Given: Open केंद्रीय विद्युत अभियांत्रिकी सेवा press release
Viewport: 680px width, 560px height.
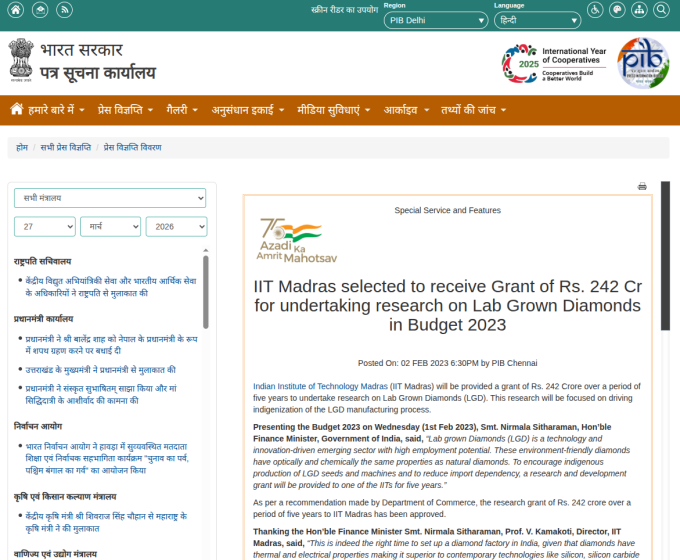Looking at the screenshot, I should point(111,287).
